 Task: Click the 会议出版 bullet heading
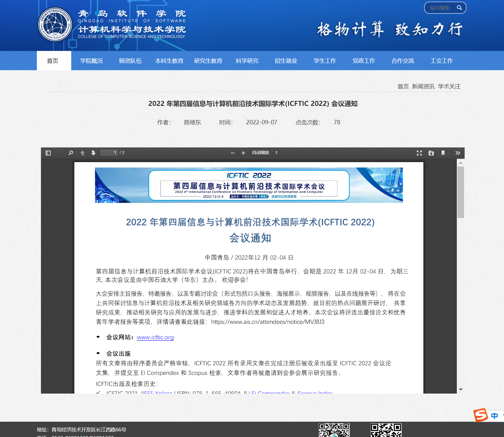[x=118, y=354]
